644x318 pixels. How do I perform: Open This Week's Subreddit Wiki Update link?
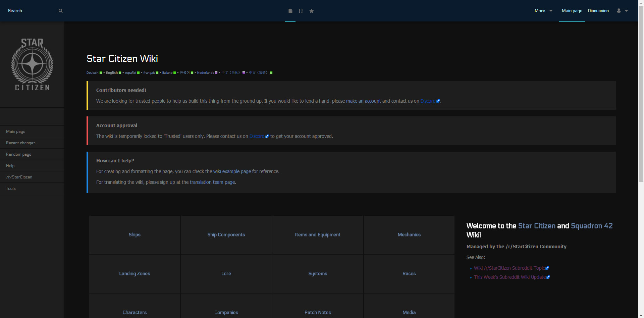(510, 277)
